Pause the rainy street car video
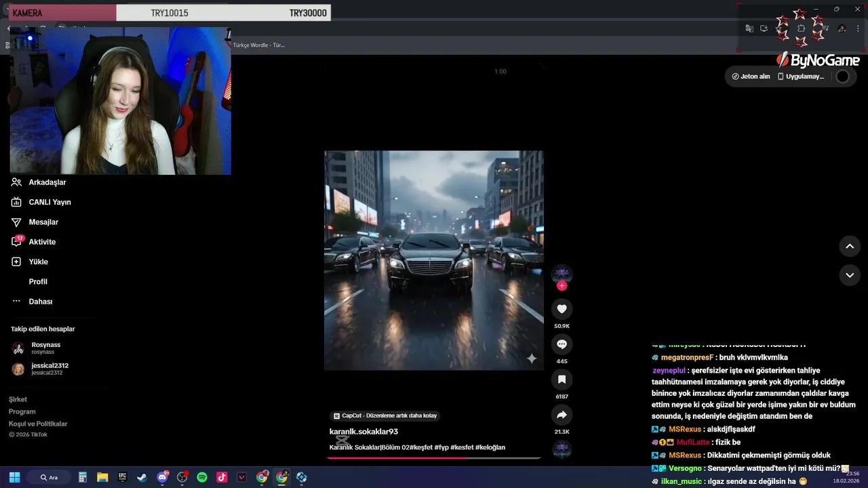Image resolution: width=868 pixels, height=488 pixels. [434, 260]
